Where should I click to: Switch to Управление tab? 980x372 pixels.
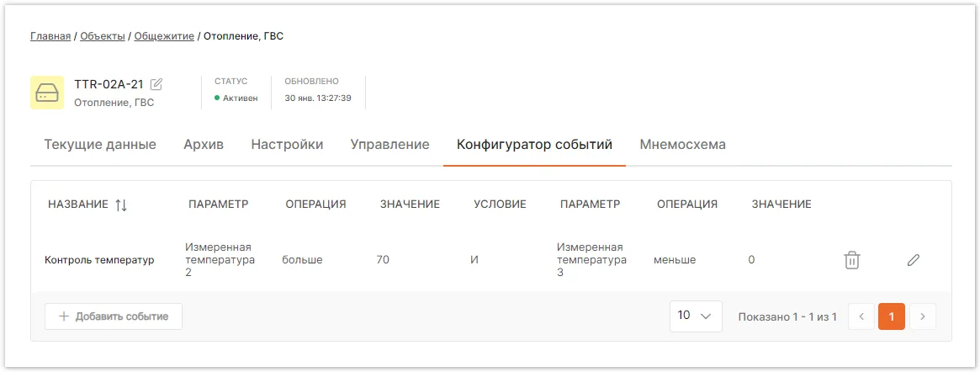click(390, 145)
